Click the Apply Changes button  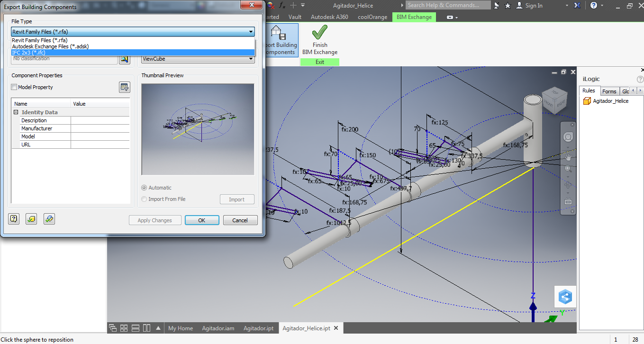coord(154,220)
